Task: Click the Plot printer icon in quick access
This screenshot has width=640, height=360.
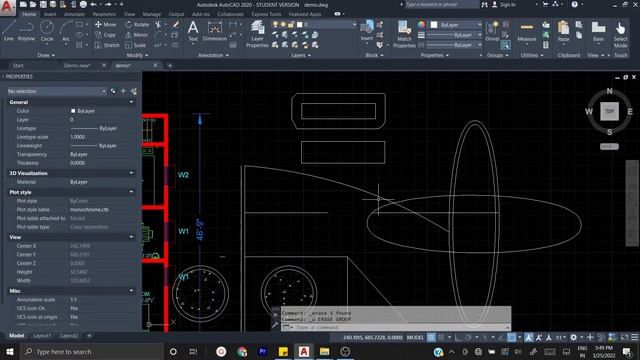Action: tap(83, 4)
